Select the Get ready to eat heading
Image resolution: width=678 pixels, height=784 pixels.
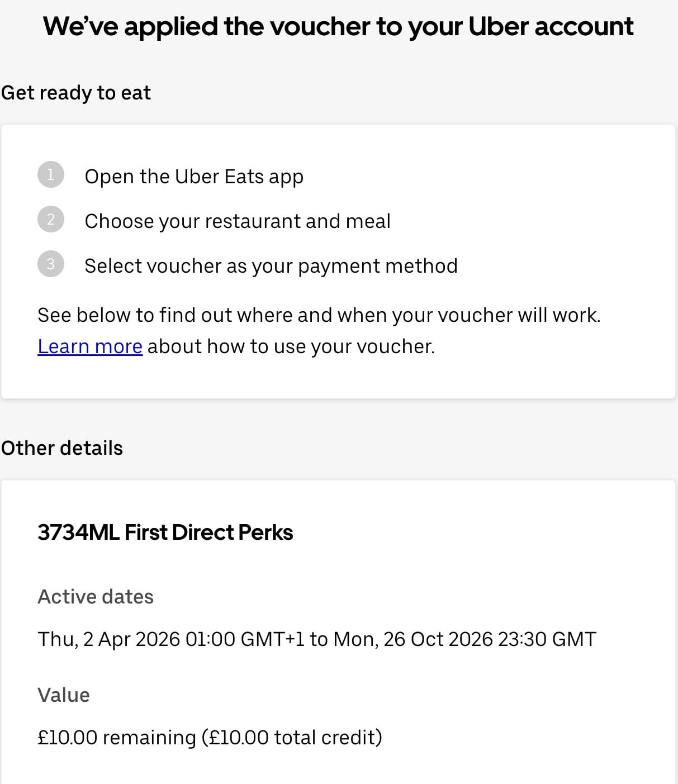click(x=76, y=93)
